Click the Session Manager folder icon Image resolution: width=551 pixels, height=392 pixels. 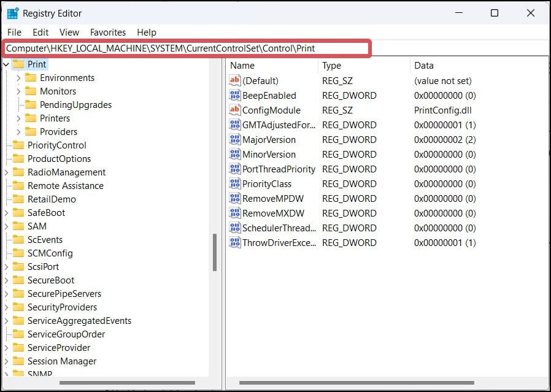pyautogui.click(x=18, y=361)
